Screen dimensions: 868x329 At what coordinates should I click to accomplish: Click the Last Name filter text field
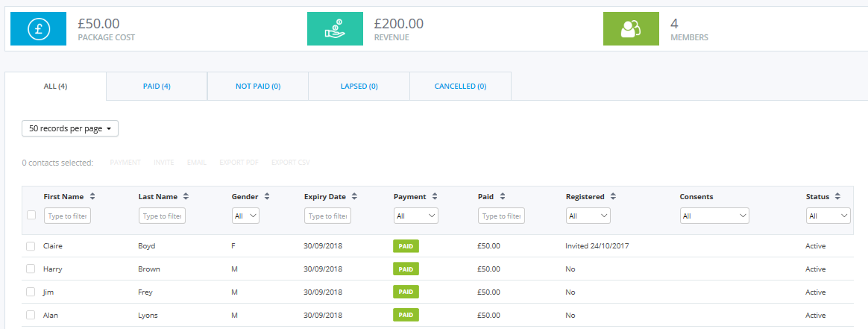[162, 216]
